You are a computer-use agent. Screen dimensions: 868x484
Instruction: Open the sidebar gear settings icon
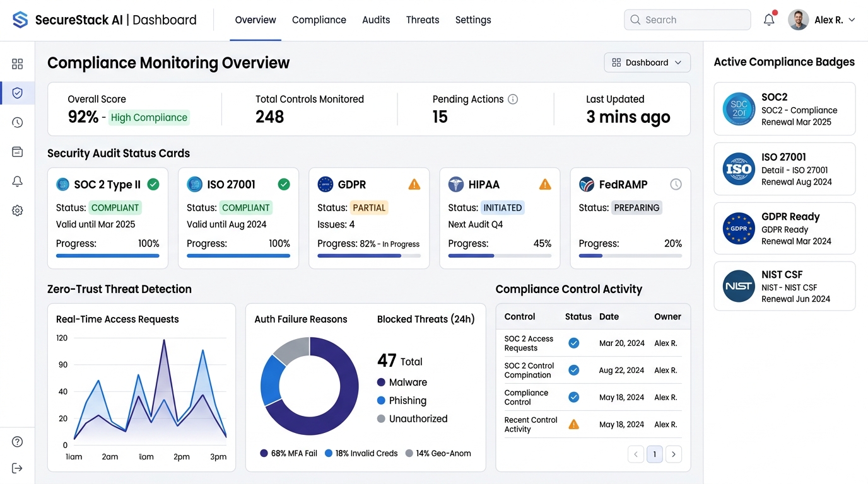[x=17, y=210]
